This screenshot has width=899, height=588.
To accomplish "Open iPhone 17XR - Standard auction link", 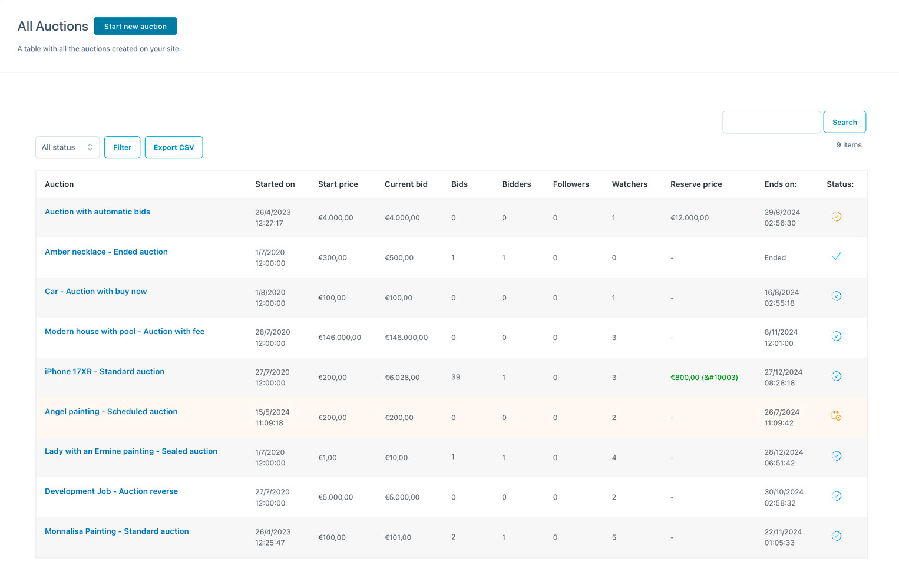I will [x=104, y=371].
